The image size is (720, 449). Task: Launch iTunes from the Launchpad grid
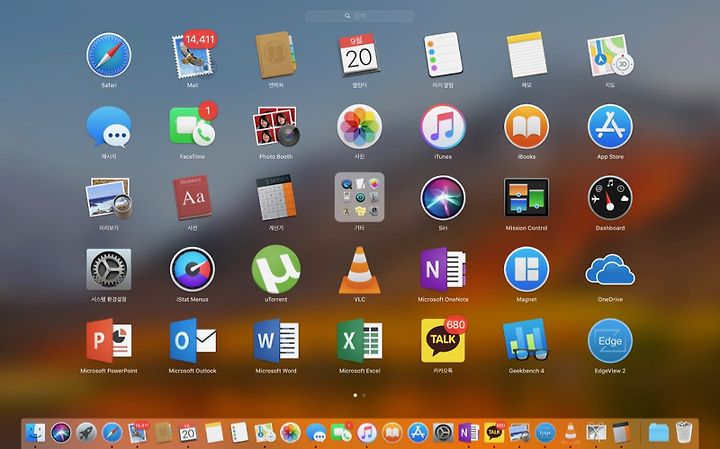[x=443, y=126]
